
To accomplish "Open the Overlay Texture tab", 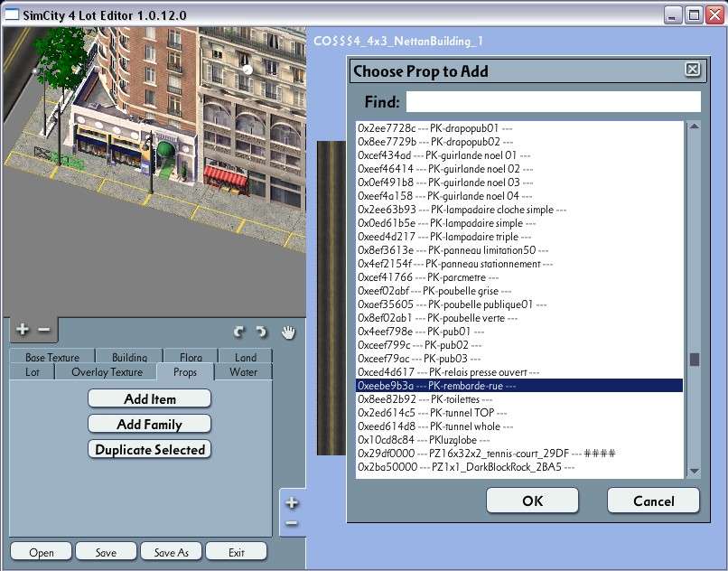I will pos(107,371).
